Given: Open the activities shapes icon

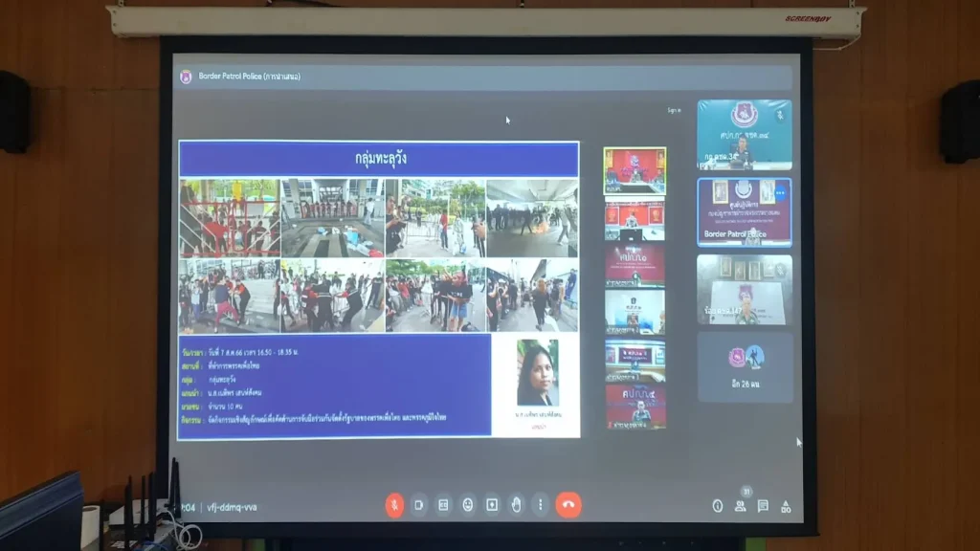Looking at the screenshot, I should [x=786, y=506].
